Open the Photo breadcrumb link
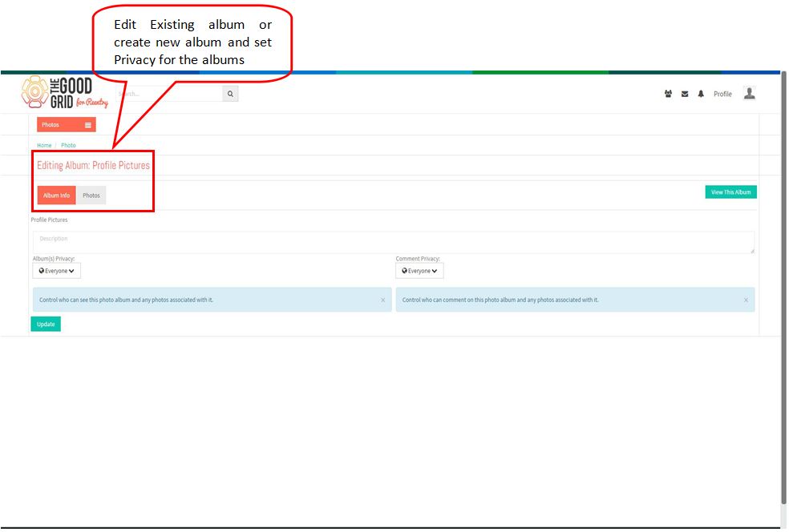The width and height of the screenshot is (789, 532). coord(68,145)
